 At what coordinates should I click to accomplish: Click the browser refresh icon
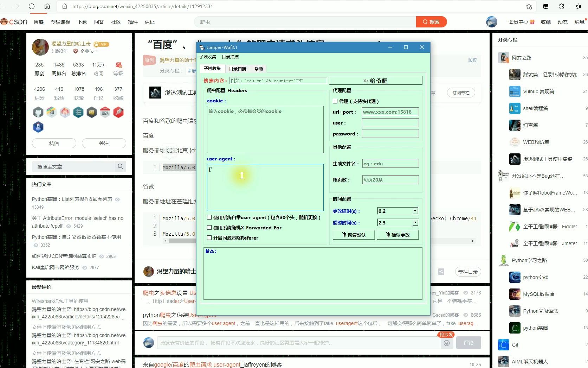(x=31, y=6)
